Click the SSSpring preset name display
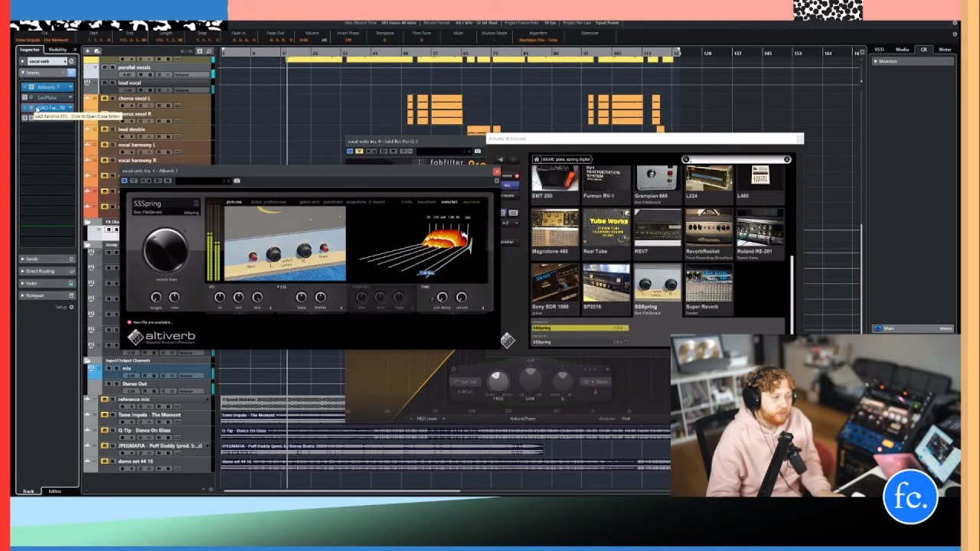980x551 pixels. click(165, 207)
